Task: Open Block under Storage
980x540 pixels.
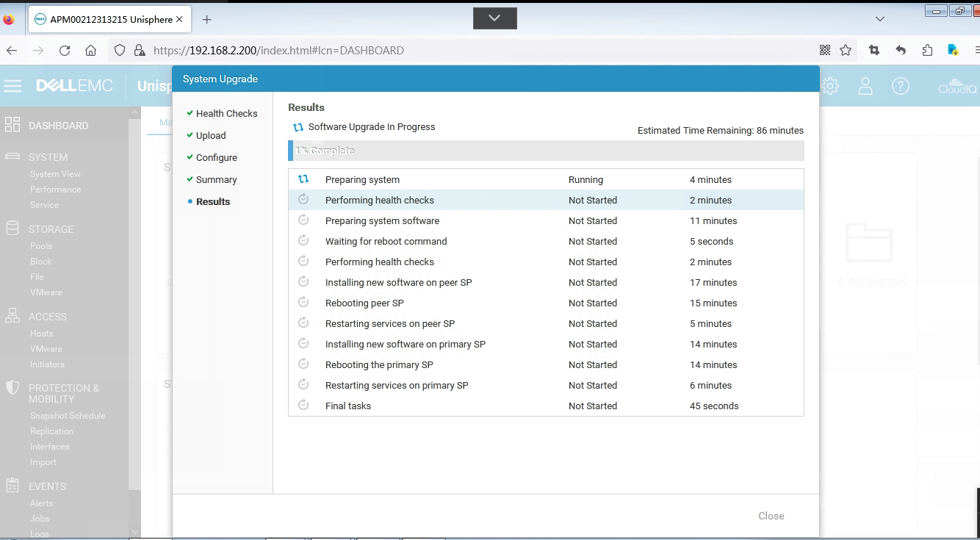Action: point(41,262)
